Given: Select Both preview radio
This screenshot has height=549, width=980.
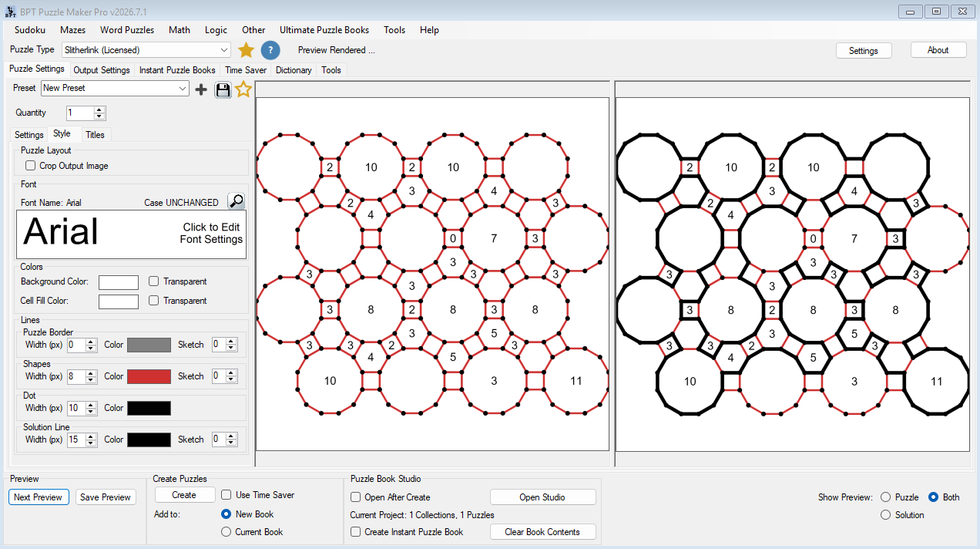Looking at the screenshot, I should pyautogui.click(x=933, y=497).
